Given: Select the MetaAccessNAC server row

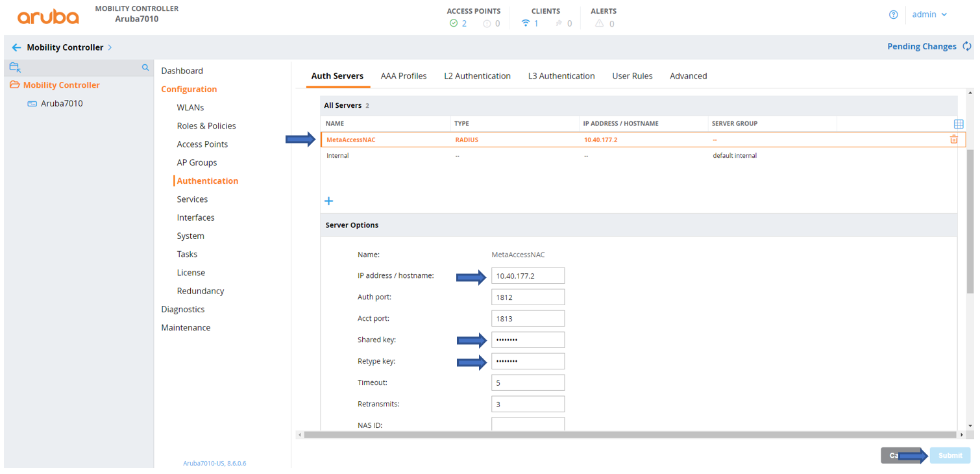Looking at the screenshot, I should tap(643, 140).
